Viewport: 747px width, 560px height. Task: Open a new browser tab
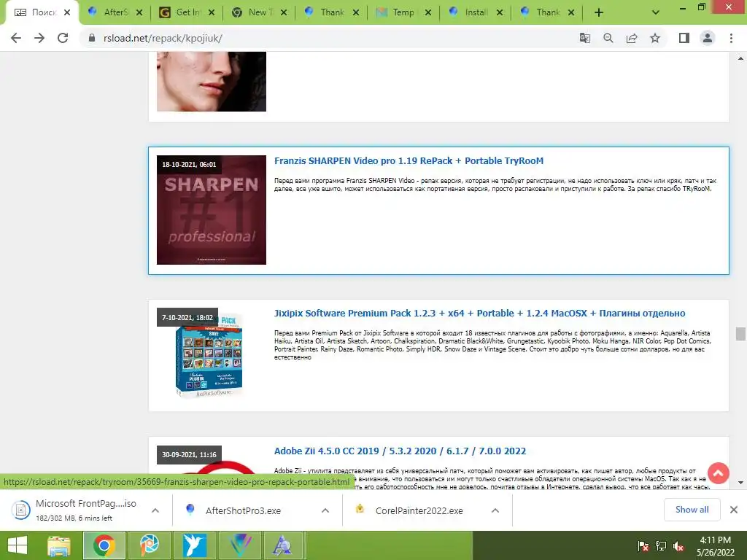pyautogui.click(x=599, y=13)
